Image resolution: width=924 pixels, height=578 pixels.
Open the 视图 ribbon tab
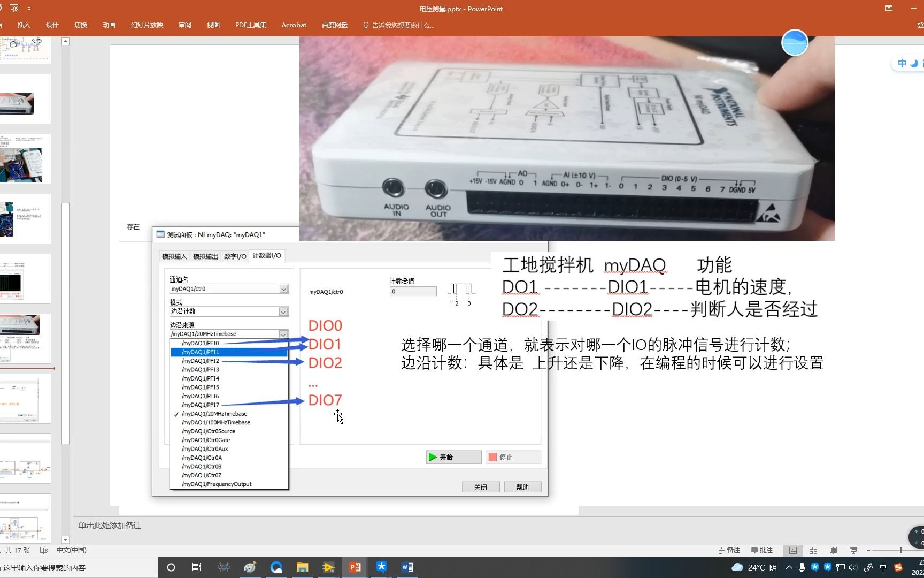click(x=213, y=25)
